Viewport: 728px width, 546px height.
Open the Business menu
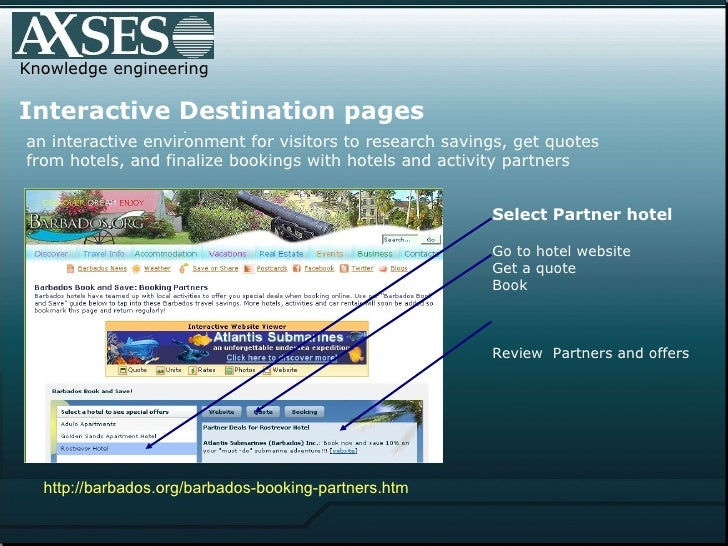(375, 254)
